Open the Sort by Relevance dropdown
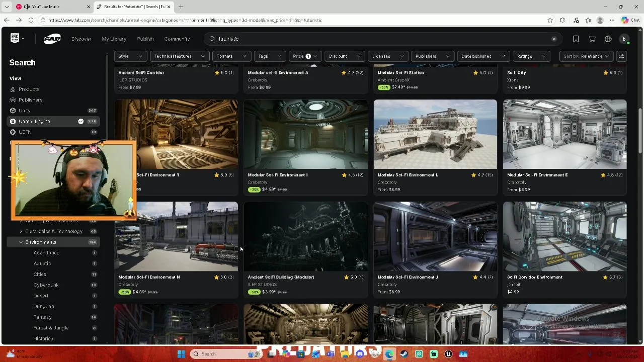 pyautogui.click(x=587, y=56)
